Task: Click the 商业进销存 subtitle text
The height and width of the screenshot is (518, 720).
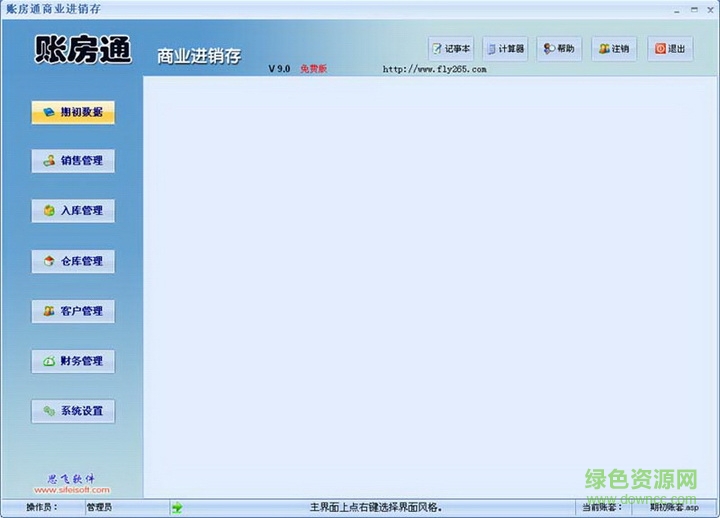Action: point(199,56)
